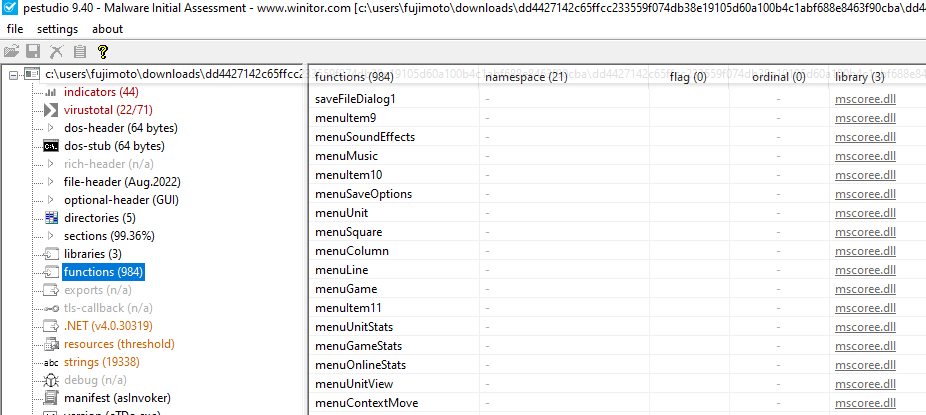Click the exports arrow icon
926x415 pixels.
(51, 290)
